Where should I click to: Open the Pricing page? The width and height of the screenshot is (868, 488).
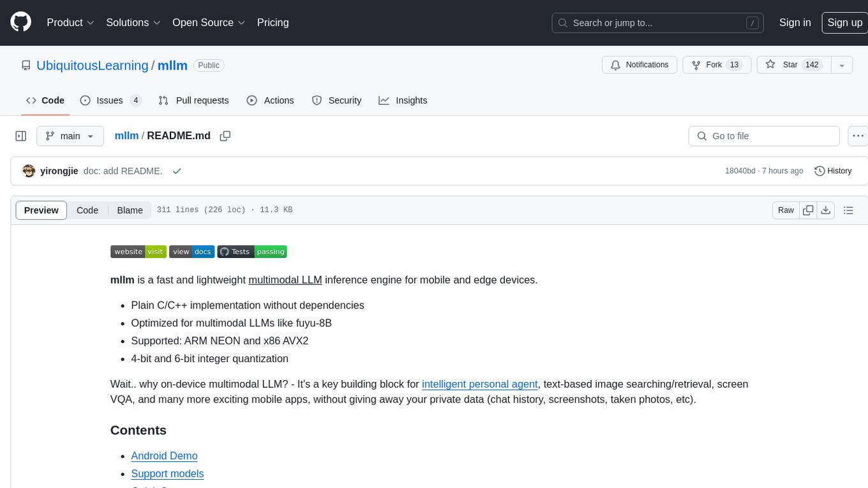pyautogui.click(x=273, y=22)
